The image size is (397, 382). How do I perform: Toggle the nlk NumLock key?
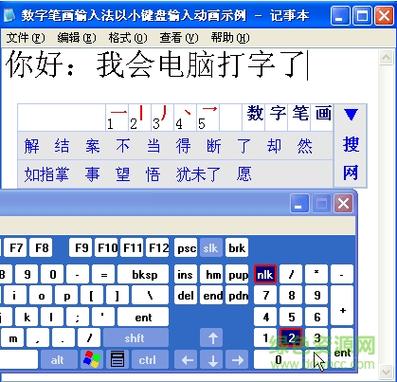tap(265, 275)
